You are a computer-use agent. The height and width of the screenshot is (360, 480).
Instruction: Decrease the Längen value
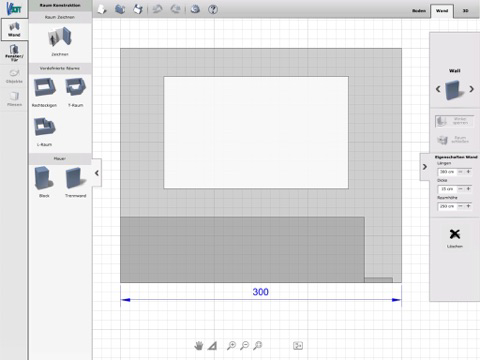click(x=460, y=172)
